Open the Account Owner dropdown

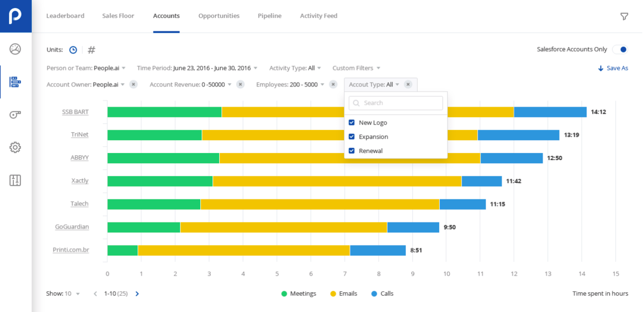click(x=85, y=85)
